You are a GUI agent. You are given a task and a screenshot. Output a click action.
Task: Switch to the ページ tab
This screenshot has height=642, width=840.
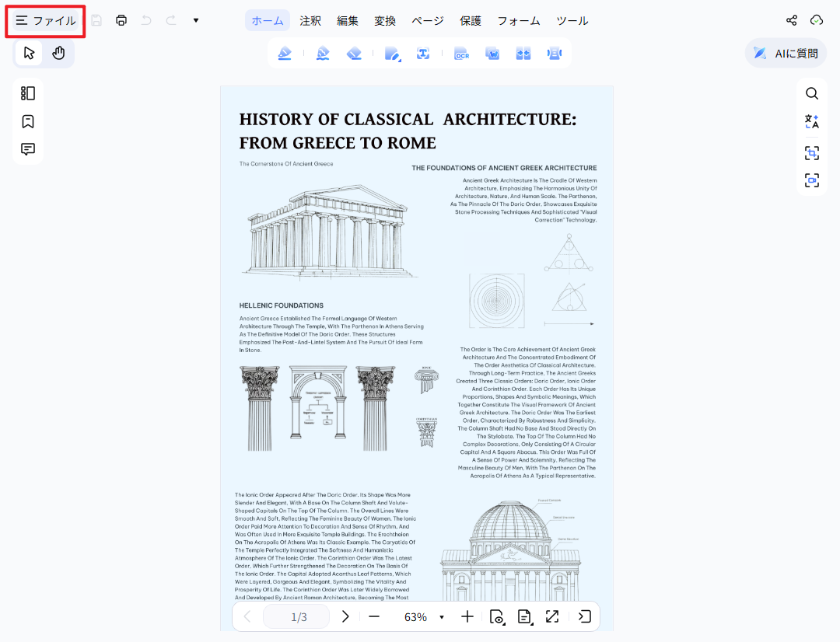(428, 21)
